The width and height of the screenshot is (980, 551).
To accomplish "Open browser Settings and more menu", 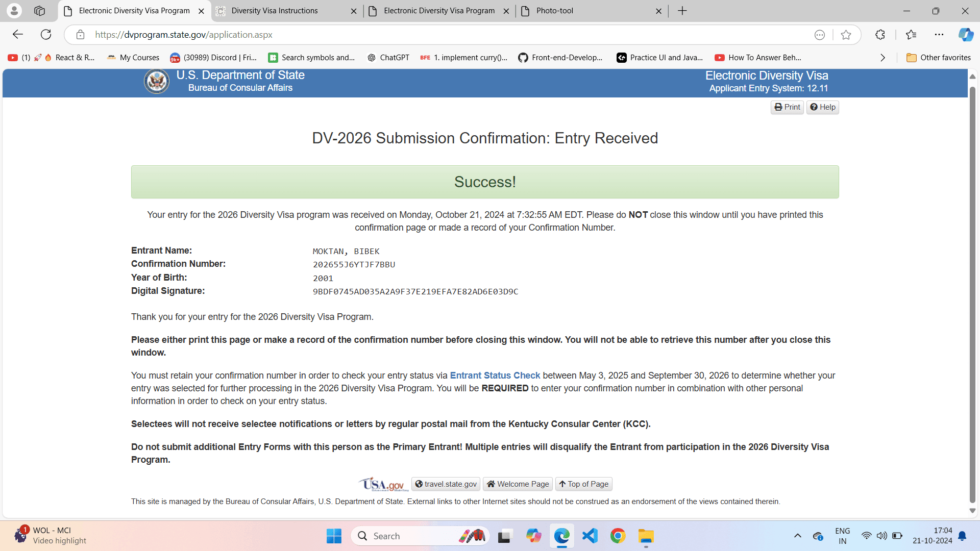I will (x=939, y=35).
